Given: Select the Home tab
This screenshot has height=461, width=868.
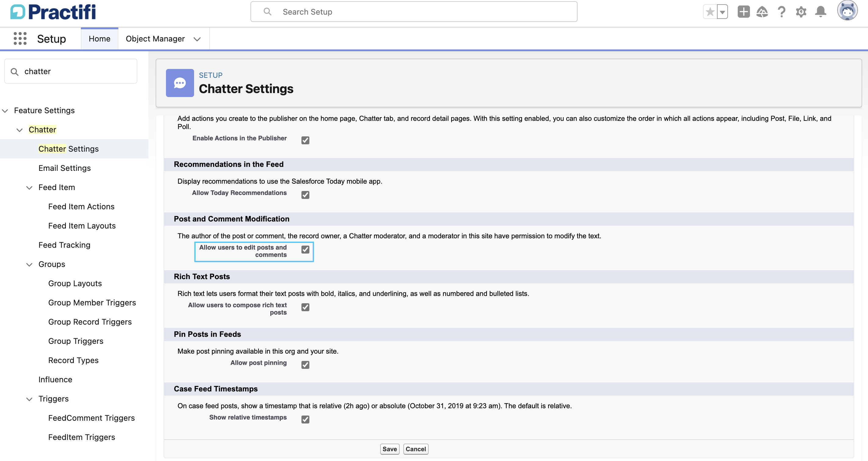Looking at the screenshot, I should tap(99, 39).
